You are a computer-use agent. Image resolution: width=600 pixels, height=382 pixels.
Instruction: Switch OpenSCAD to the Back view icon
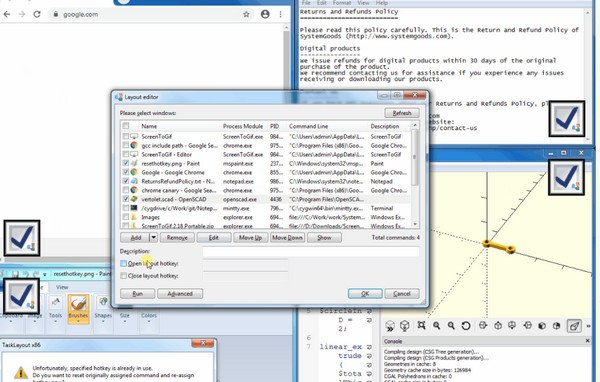pos(556,326)
